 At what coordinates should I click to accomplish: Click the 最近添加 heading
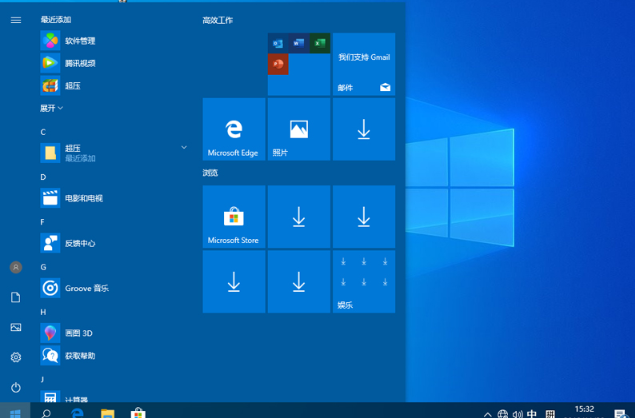tap(56, 19)
